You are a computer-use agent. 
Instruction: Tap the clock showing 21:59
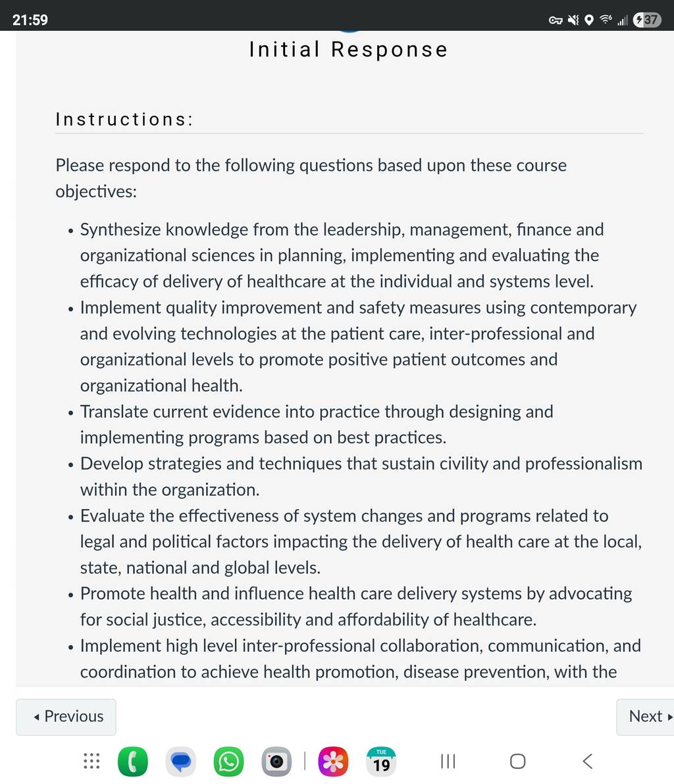(30, 20)
